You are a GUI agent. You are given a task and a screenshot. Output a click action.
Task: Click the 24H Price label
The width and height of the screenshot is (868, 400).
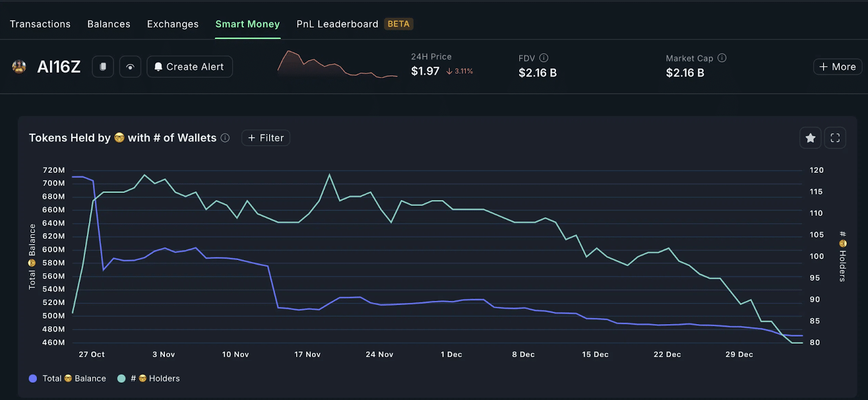431,56
